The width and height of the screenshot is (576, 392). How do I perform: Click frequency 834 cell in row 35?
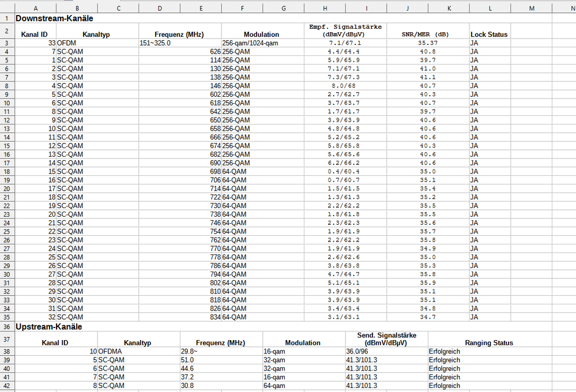(x=180, y=317)
